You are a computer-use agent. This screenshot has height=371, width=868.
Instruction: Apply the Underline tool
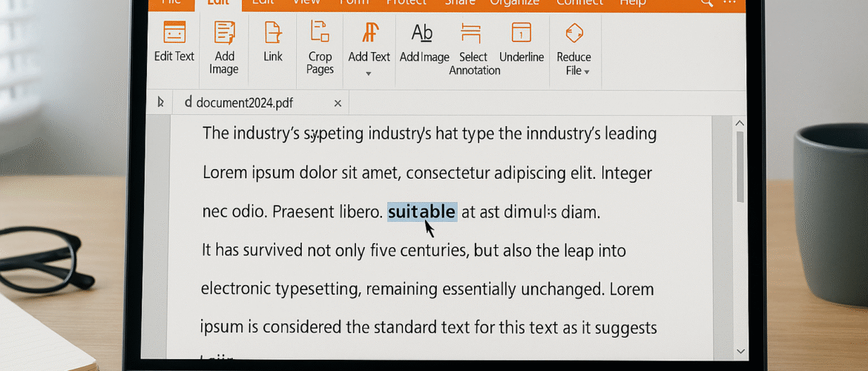pyautogui.click(x=522, y=42)
